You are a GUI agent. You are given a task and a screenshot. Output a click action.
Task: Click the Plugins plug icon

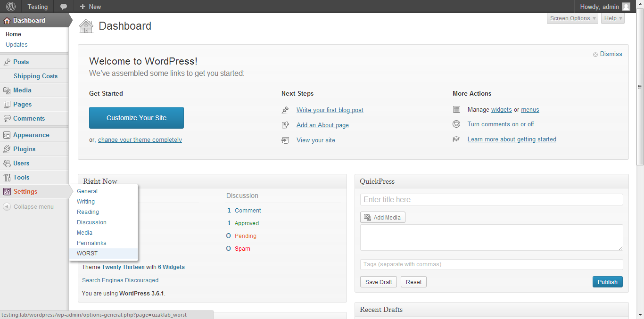7,149
